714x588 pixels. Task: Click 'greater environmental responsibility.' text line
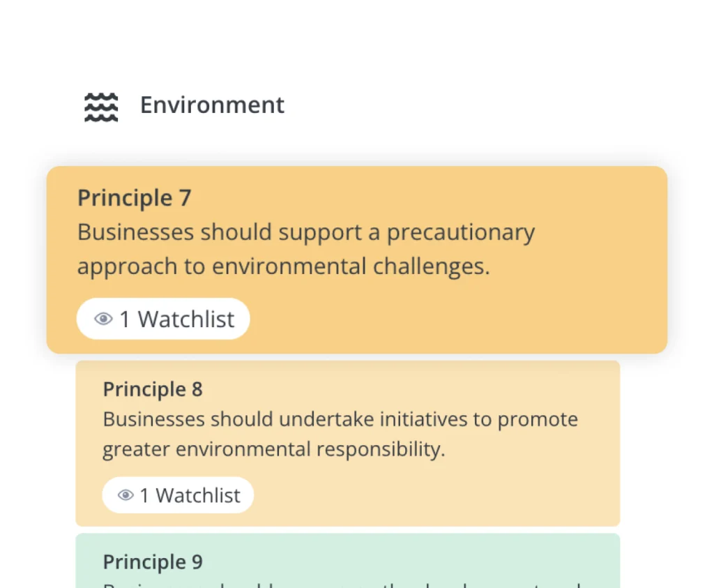coord(273,449)
